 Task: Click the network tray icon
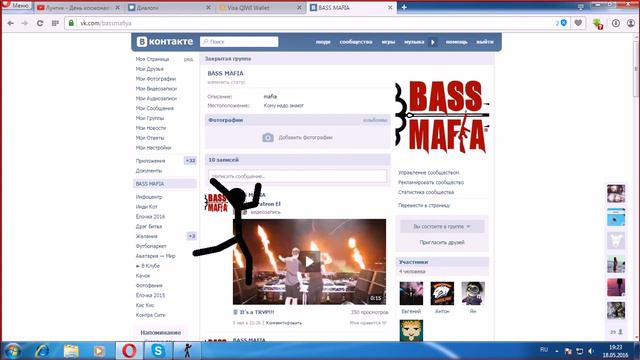(x=579, y=351)
